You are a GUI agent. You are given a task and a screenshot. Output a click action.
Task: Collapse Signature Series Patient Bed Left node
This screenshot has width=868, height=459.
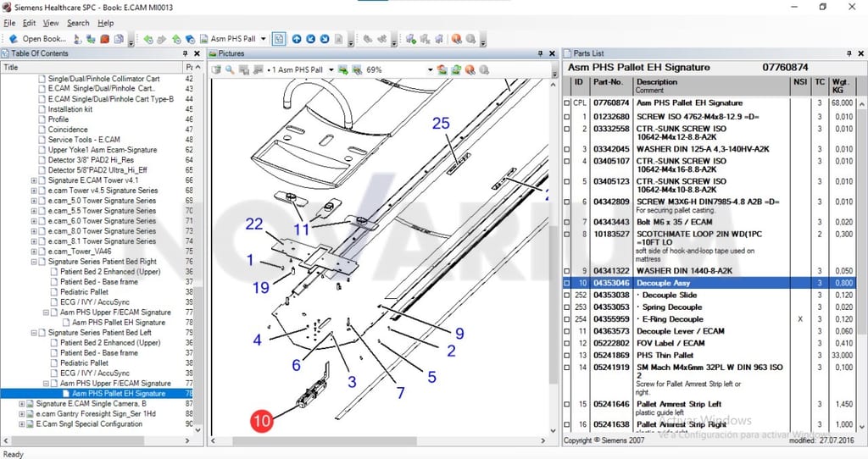click(x=34, y=333)
